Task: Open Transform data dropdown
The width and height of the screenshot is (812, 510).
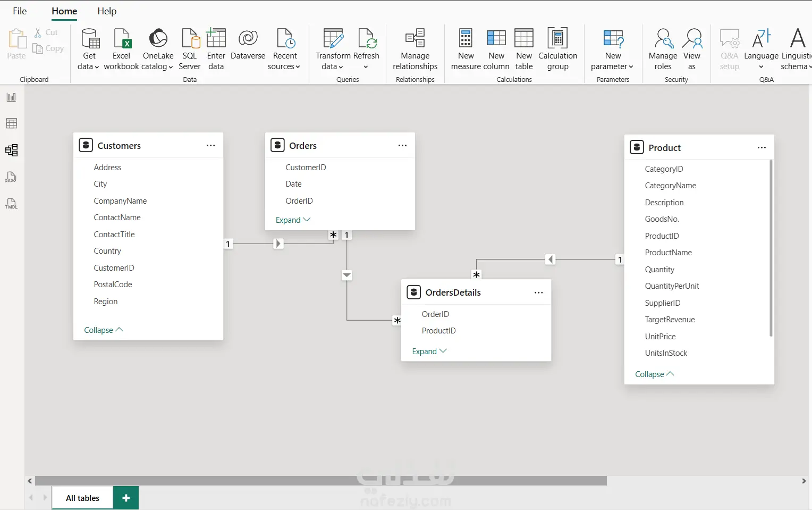Action: pyautogui.click(x=333, y=49)
